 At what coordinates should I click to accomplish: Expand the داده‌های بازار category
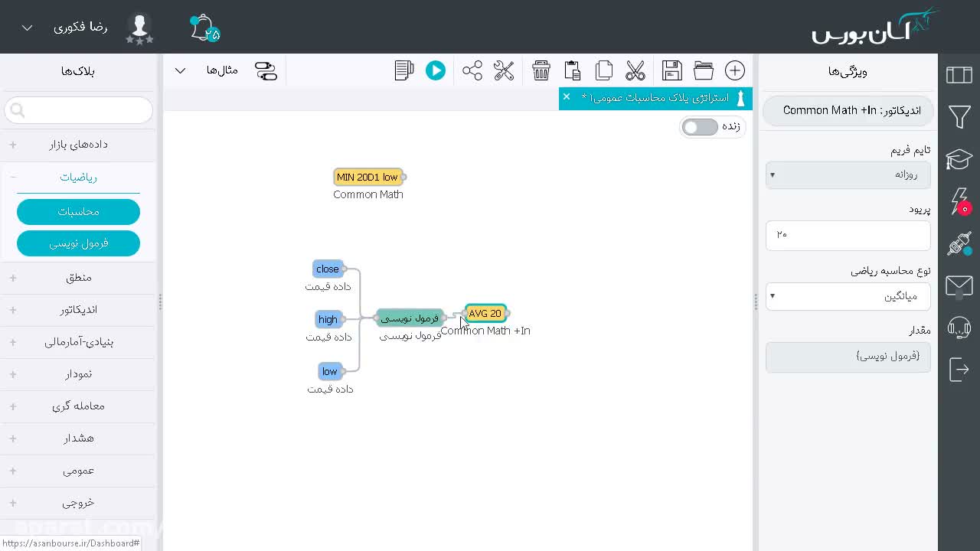tap(78, 145)
